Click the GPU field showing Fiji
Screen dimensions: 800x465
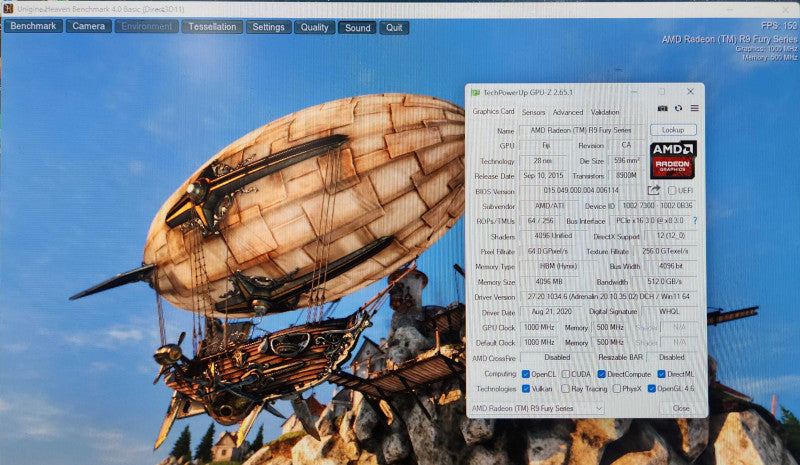tap(545, 145)
